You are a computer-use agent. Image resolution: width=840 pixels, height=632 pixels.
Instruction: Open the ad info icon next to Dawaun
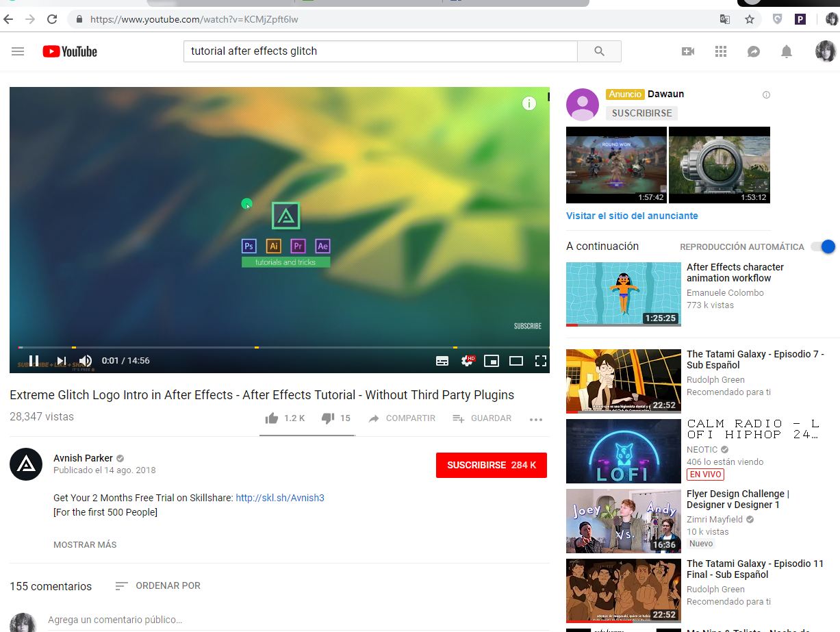(766, 95)
